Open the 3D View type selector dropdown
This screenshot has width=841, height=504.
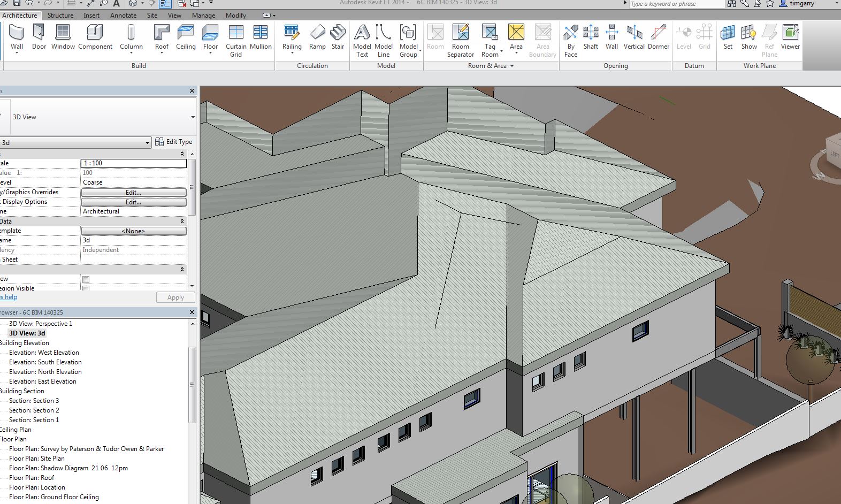click(193, 117)
